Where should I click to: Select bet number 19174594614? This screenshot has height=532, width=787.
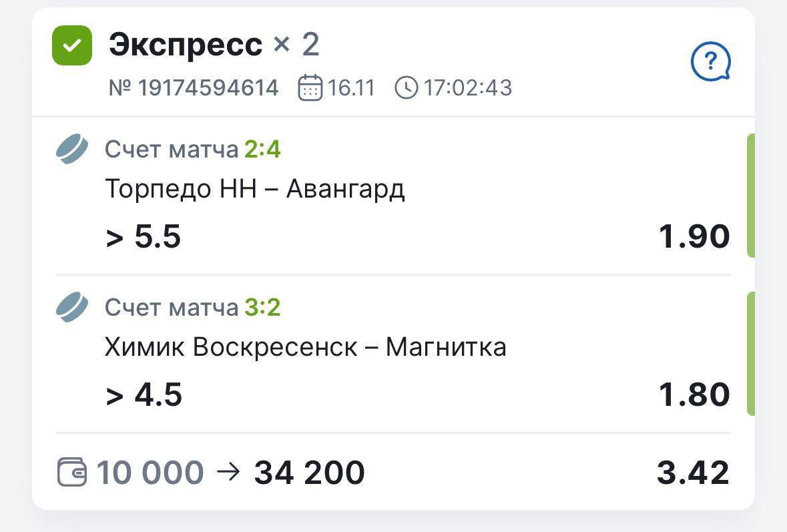pyautogui.click(x=194, y=87)
